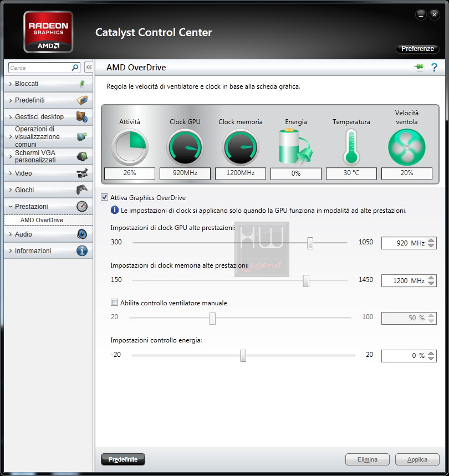449x476 pixels.
Task: Decrease GPU clock with the down stepper arrow
Action: pos(431,245)
